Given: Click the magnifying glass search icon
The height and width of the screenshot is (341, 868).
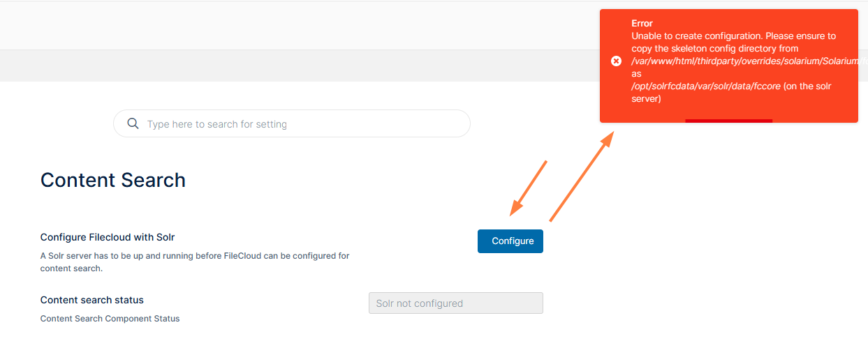Looking at the screenshot, I should (133, 124).
